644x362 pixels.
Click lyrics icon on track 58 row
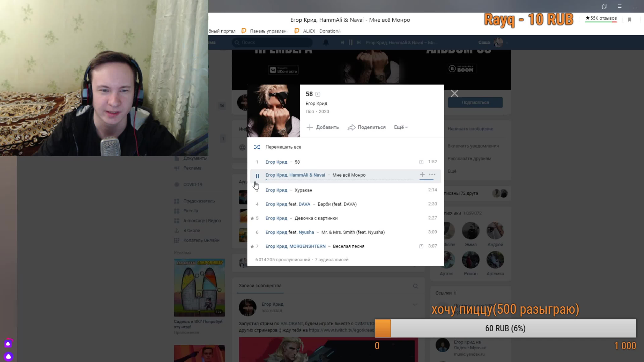421,162
